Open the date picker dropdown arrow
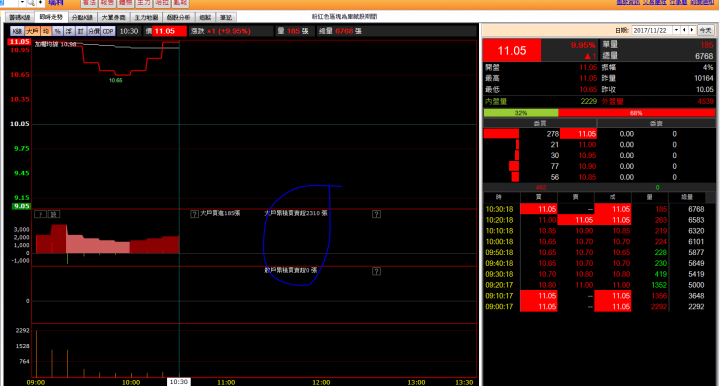 [x=676, y=30]
